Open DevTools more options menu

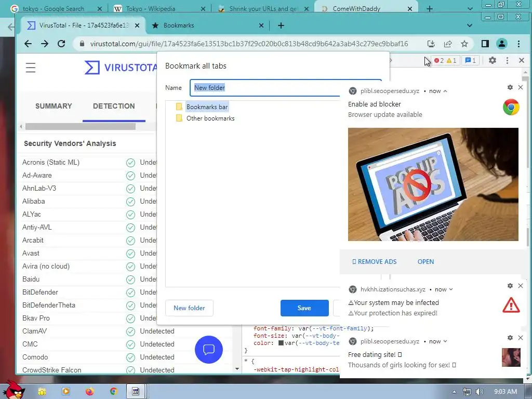(507, 60)
